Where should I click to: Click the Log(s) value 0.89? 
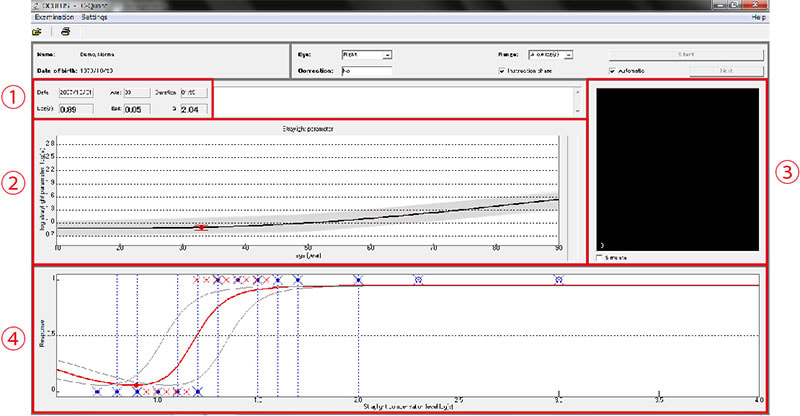[x=76, y=109]
